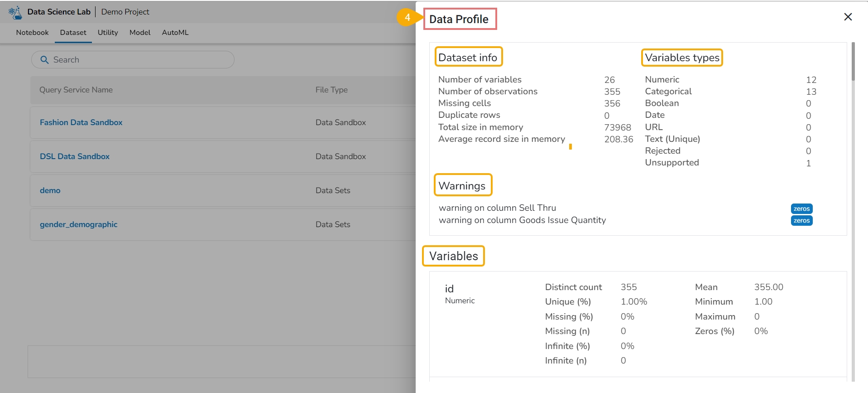Open the DSL Data Sandbox entry
The image size is (868, 393).
(x=75, y=156)
